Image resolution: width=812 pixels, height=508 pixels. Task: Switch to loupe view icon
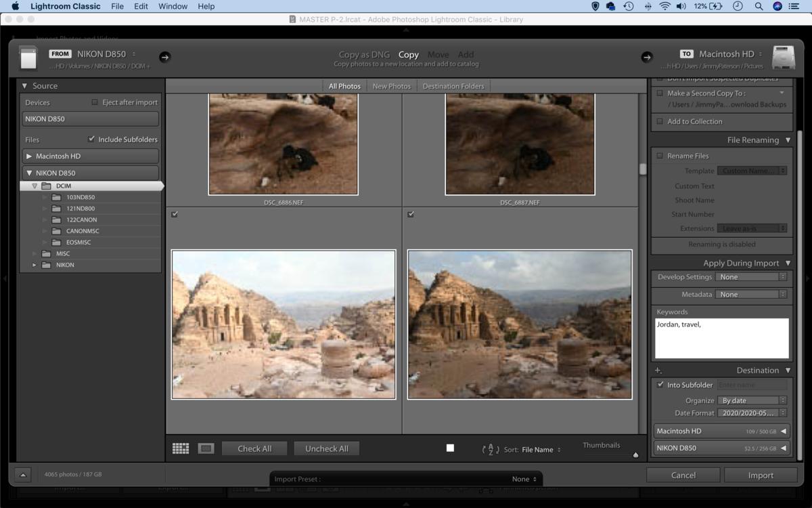(x=206, y=448)
